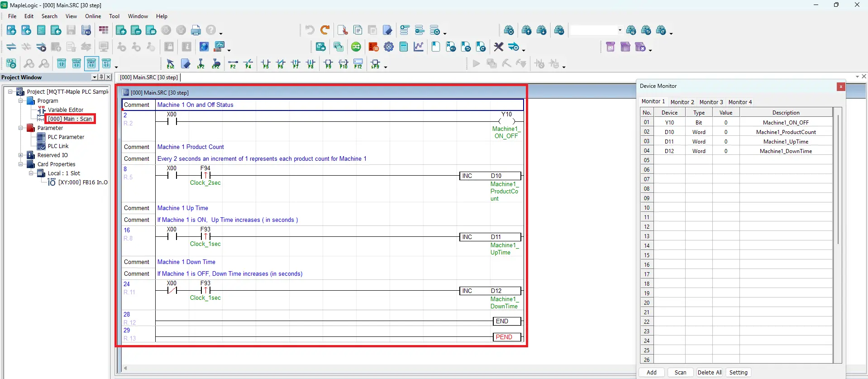The height and width of the screenshot is (379, 868).
Task: Open the empty combo box in top toolbar
Action: pos(620,30)
